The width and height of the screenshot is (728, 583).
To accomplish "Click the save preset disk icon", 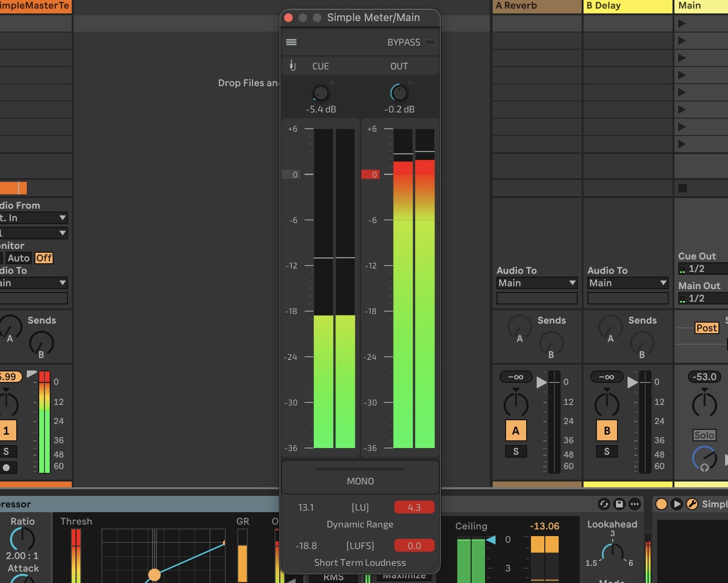I will click(x=619, y=504).
